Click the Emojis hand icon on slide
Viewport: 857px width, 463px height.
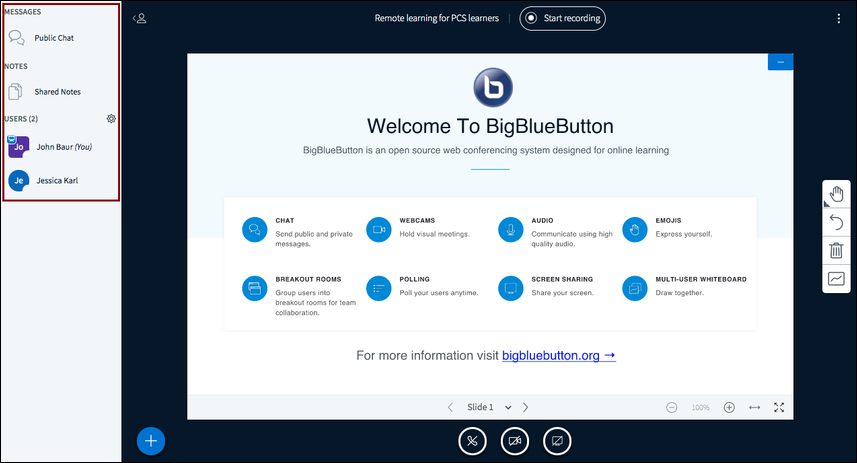pyautogui.click(x=635, y=230)
